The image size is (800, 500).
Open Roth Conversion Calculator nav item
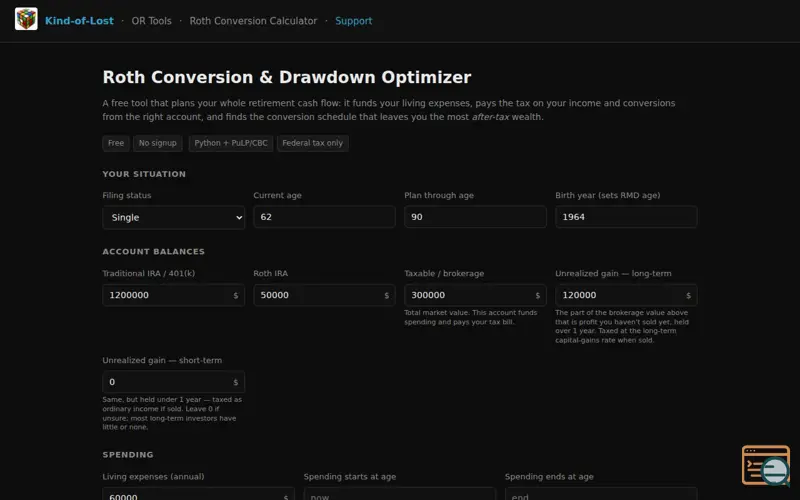click(x=253, y=21)
